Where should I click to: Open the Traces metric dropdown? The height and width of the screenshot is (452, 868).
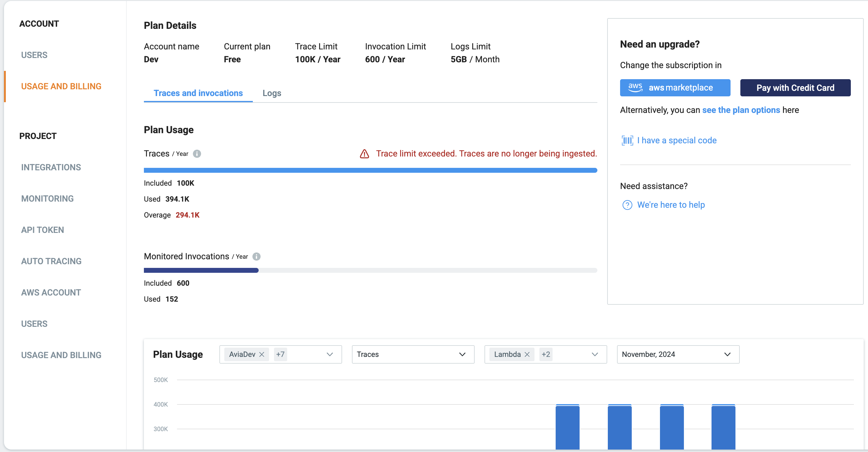point(413,354)
